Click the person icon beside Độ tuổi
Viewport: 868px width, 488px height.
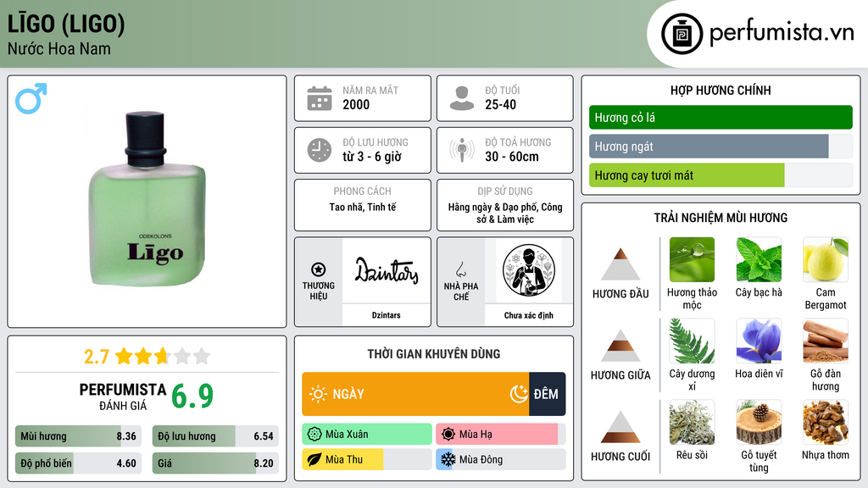click(x=462, y=98)
